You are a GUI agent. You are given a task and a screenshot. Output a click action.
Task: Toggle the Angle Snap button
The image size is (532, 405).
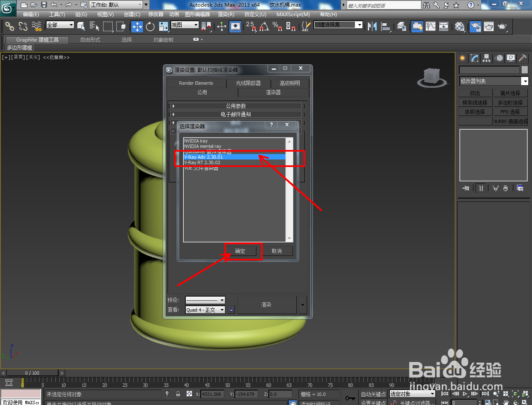click(x=264, y=27)
